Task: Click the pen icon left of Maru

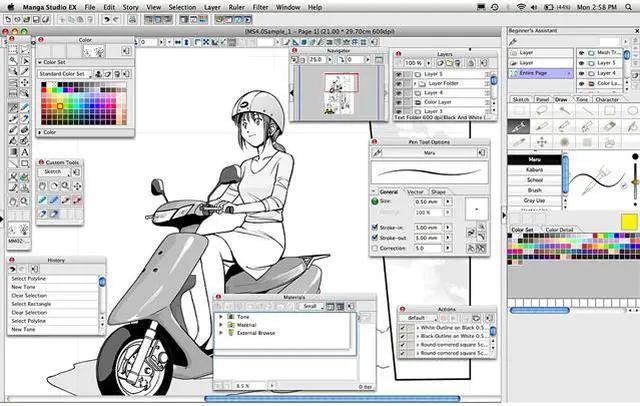Action: 377,153
